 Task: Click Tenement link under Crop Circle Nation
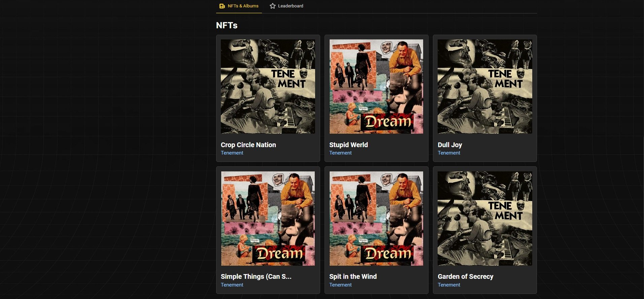232,153
